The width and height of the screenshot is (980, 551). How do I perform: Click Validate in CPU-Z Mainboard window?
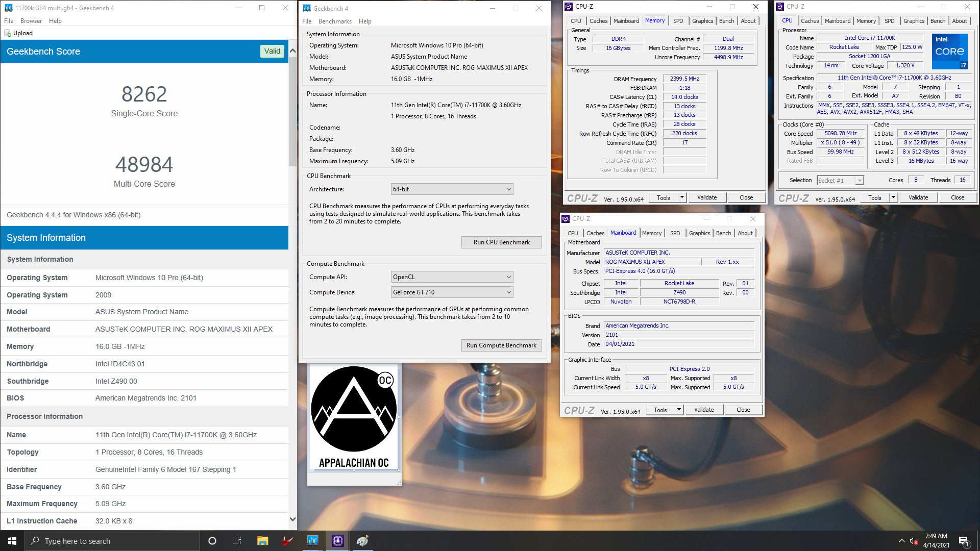[704, 410]
